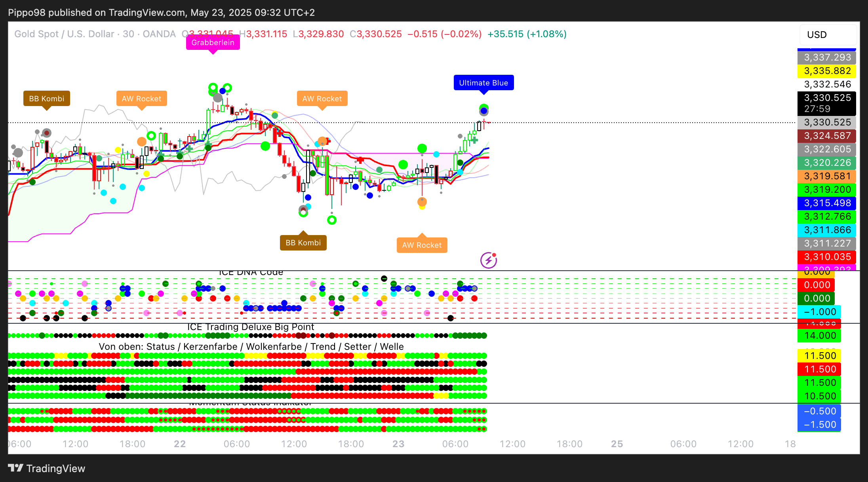Click the Ultimate Blue signal label

click(x=483, y=83)
